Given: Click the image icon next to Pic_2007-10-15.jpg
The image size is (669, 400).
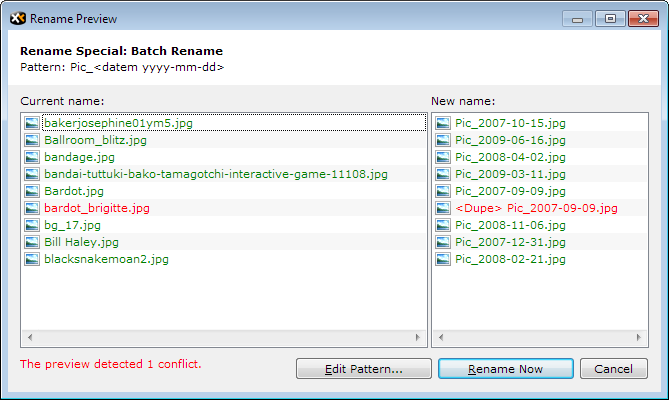Looking at the screenshot, I should point(443,123).
